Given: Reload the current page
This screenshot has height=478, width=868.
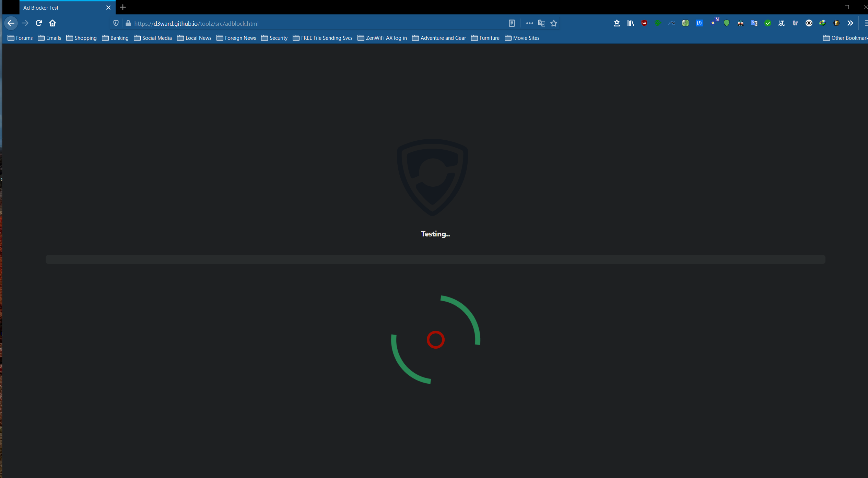Looking at the screenshot, I should tap(39, 23).
